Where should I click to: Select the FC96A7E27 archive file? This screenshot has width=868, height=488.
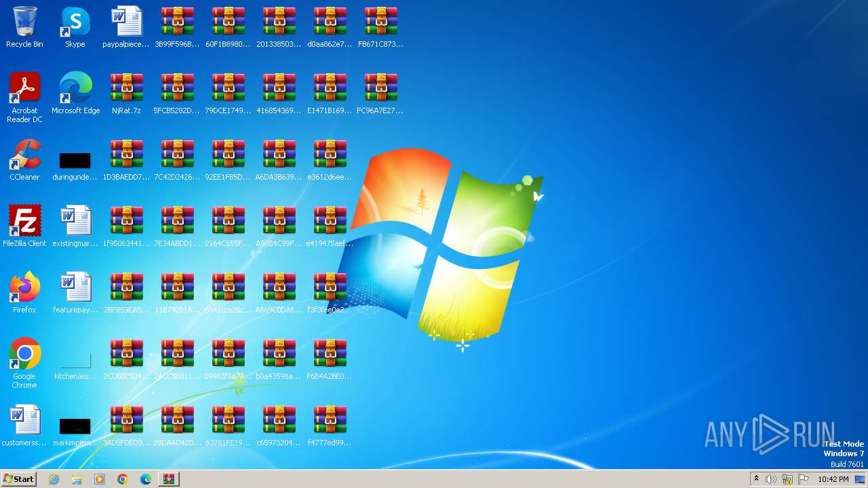pos(380,94)
